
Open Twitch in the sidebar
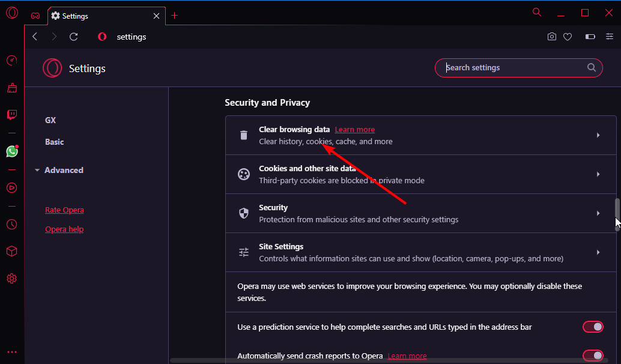pos(12,115)
